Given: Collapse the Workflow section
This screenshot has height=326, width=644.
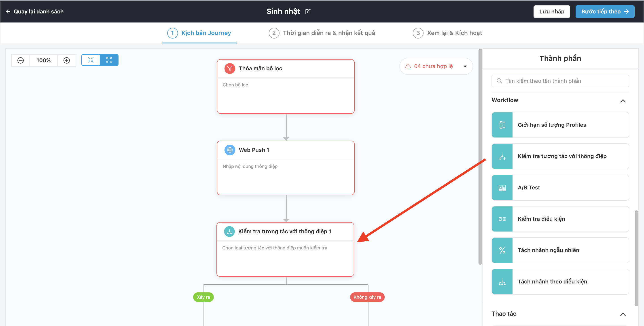Looking at the screenshot, I should point(623,101).
